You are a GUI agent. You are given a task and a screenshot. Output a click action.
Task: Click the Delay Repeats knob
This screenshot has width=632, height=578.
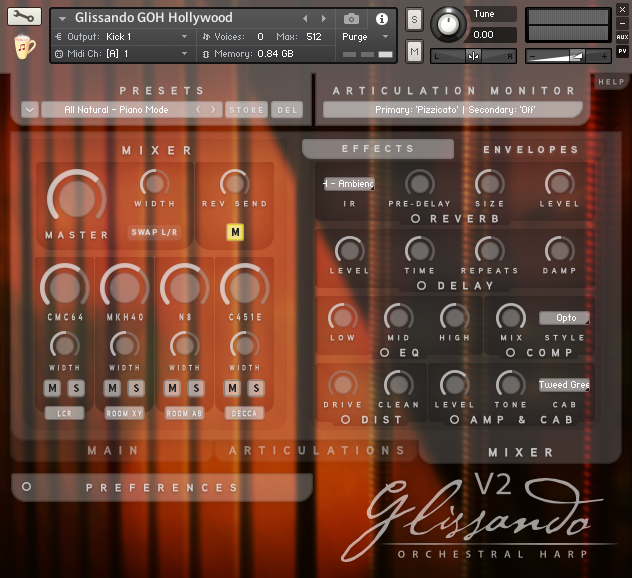489,251
